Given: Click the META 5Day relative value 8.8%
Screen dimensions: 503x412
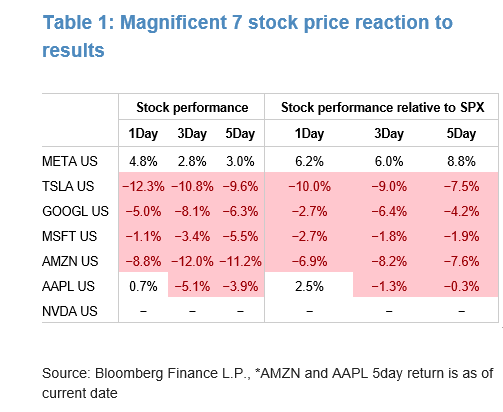Looking at the screenshot, I should [x=461, y=161].
